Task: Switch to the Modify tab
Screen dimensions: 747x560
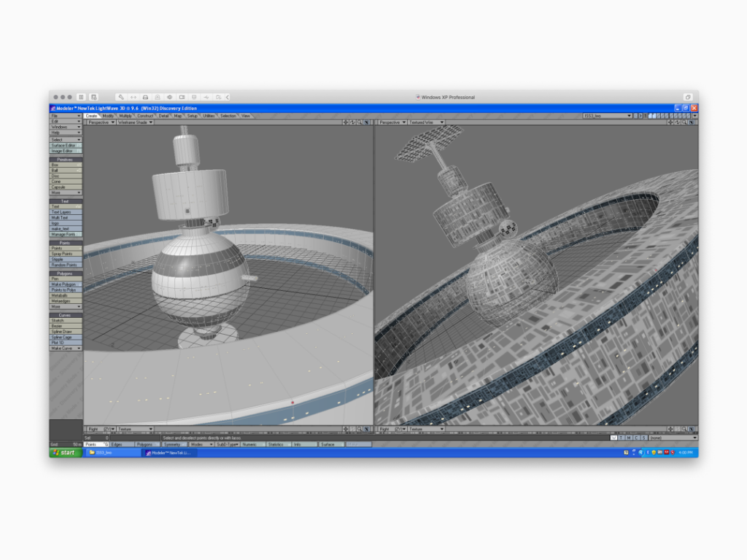Action: click(108, 116)
